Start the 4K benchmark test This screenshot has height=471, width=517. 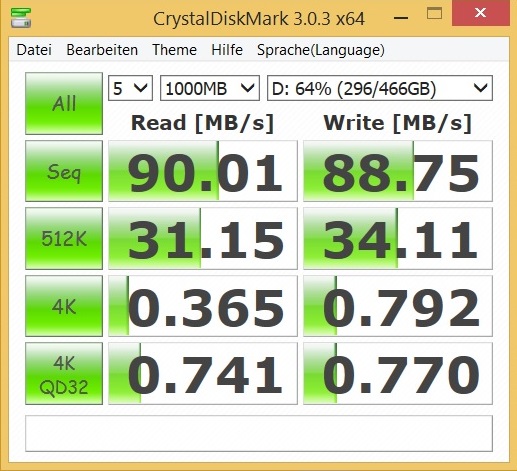(64, 306)
